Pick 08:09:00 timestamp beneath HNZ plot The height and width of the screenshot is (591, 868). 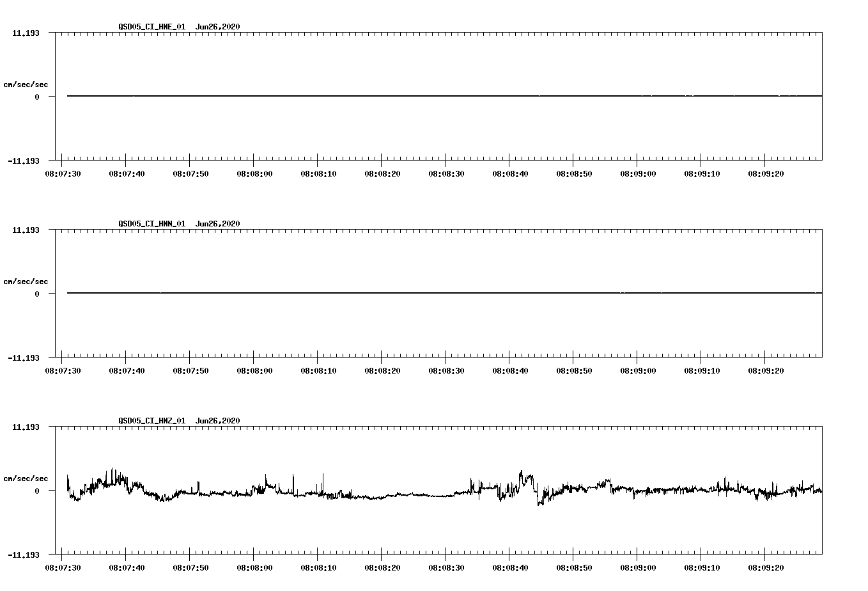click(x=638, y=567)
